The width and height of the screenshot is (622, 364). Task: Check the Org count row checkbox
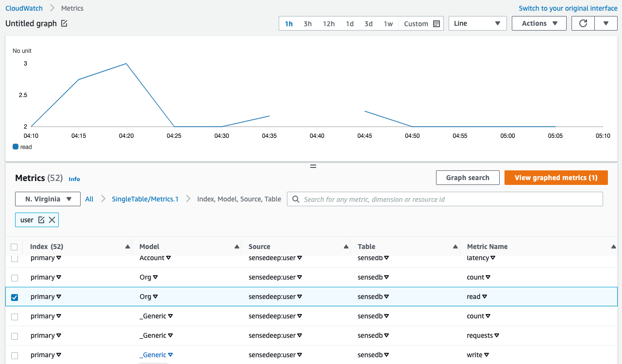tap(15, 278)
